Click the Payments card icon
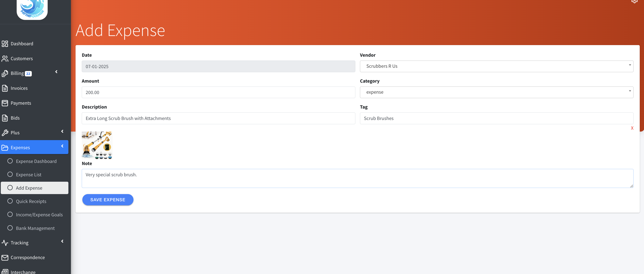The image size is (644, 274). (x=5, y=103)
